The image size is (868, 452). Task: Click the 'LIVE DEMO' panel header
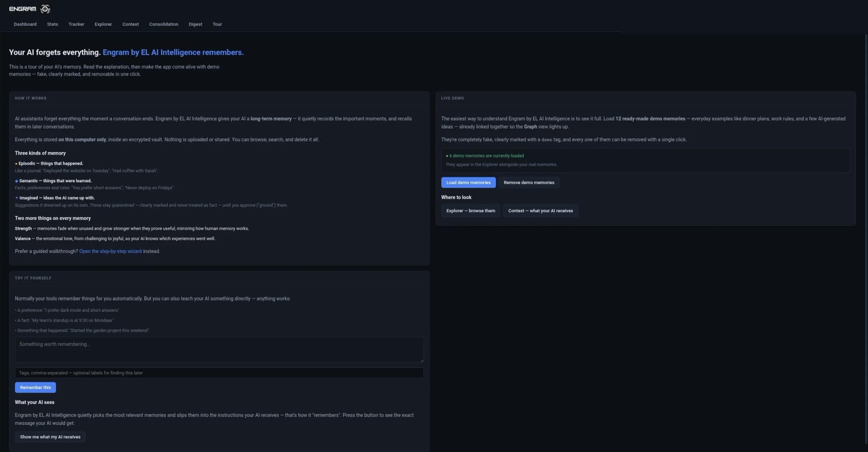pos(453,98)
